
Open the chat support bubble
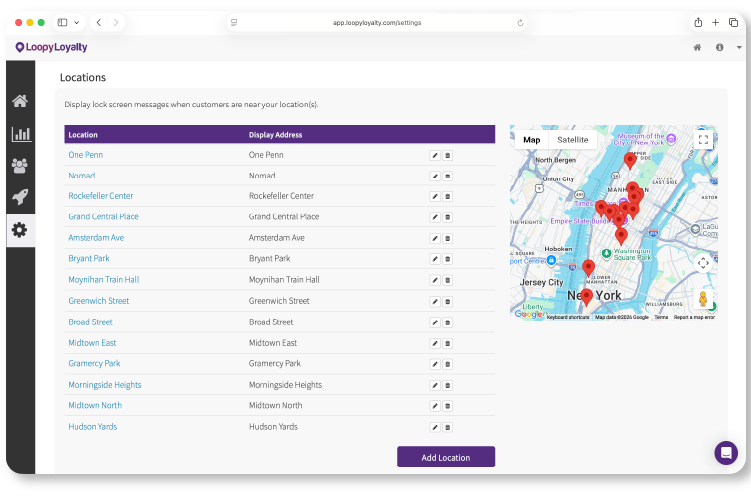(x=726, y=453)
